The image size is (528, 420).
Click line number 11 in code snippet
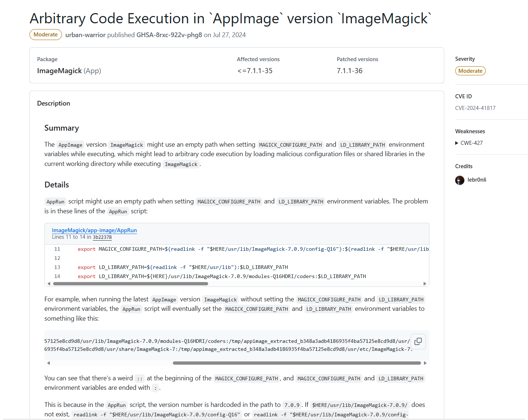click(x=57, y=249)
